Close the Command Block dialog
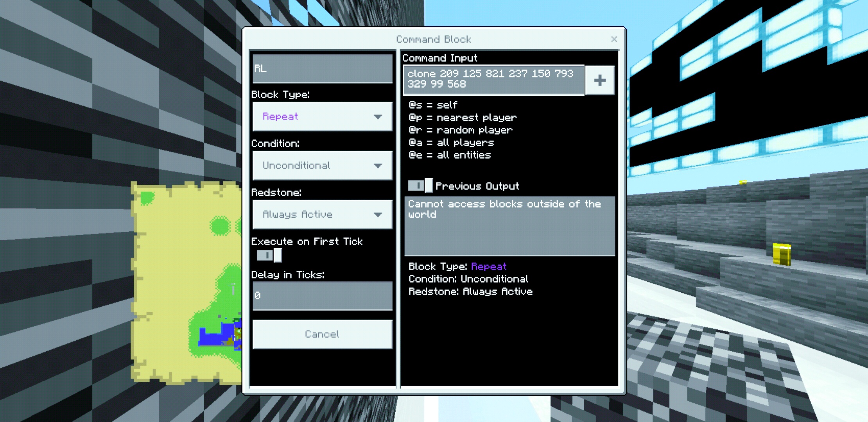 614,39
